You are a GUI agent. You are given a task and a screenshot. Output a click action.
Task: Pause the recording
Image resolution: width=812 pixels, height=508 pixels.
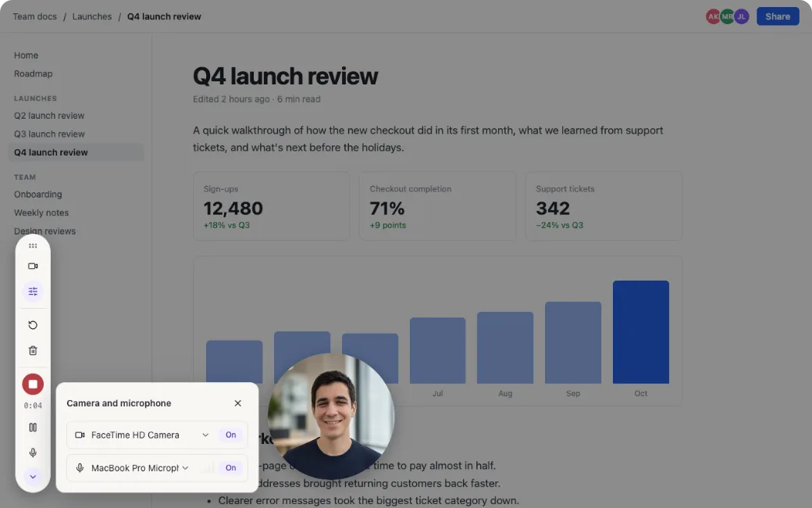(33, 428)
